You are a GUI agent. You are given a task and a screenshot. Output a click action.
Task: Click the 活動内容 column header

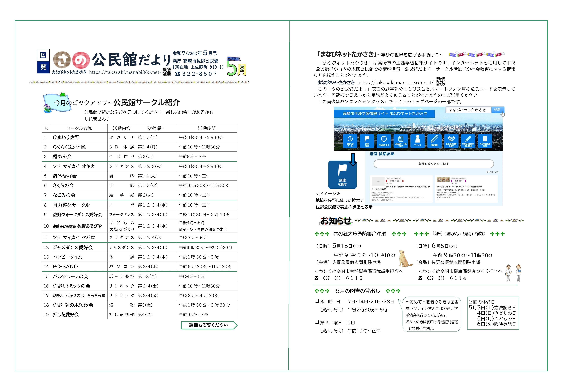point(121,128)
